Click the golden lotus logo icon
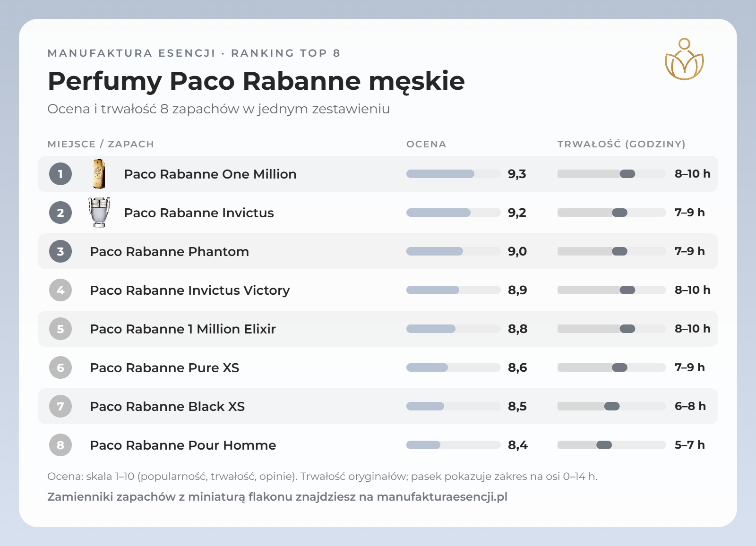Viewport: 756px width, 546px height. [684, 59]
